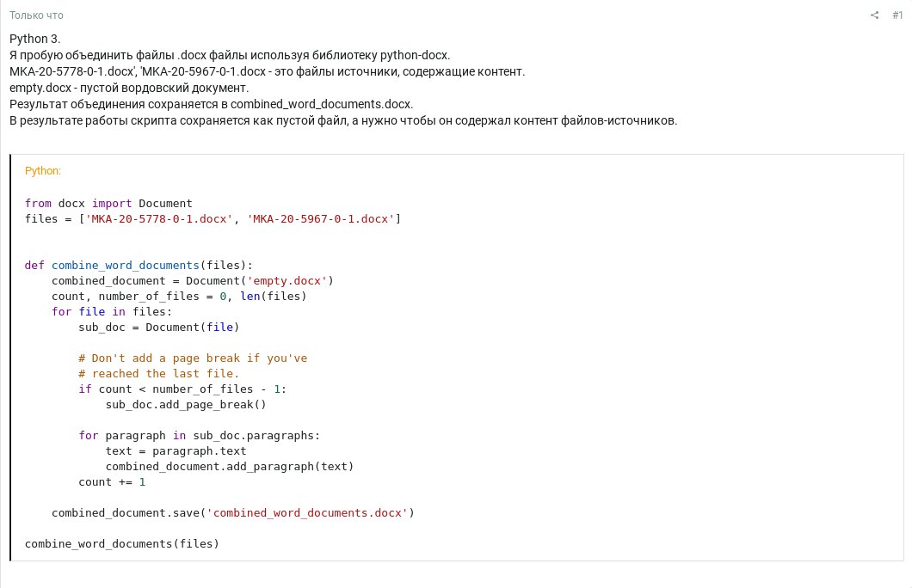Screen dimensions: 912x588
Task: Click the 'text = paragraph.text' line
Action: [x=176, y=450]
